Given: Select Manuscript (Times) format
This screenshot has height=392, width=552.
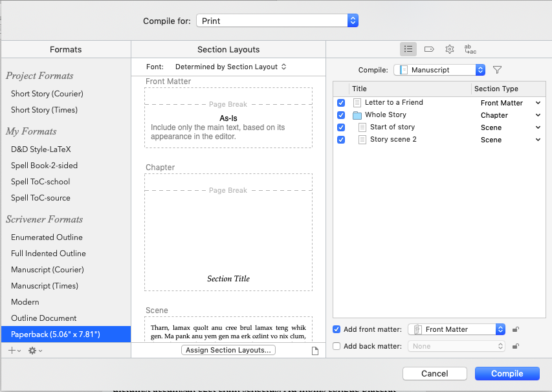Looking at the screenshot, I should (x=45, y=286).
